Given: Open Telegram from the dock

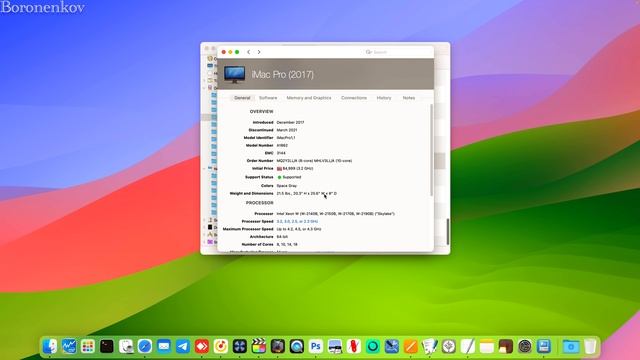Looking at the screenshot, I should (x=182, y=347).
